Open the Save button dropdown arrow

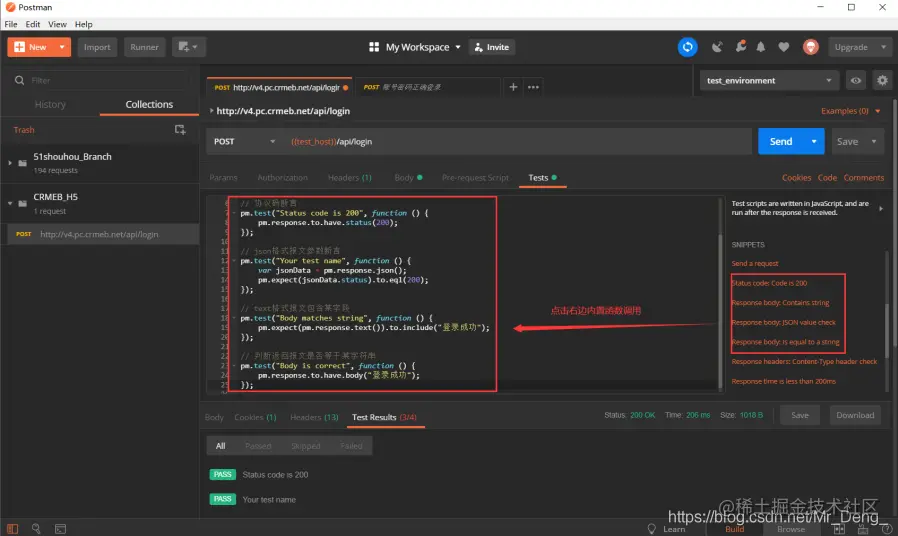[x=873, y=141]
